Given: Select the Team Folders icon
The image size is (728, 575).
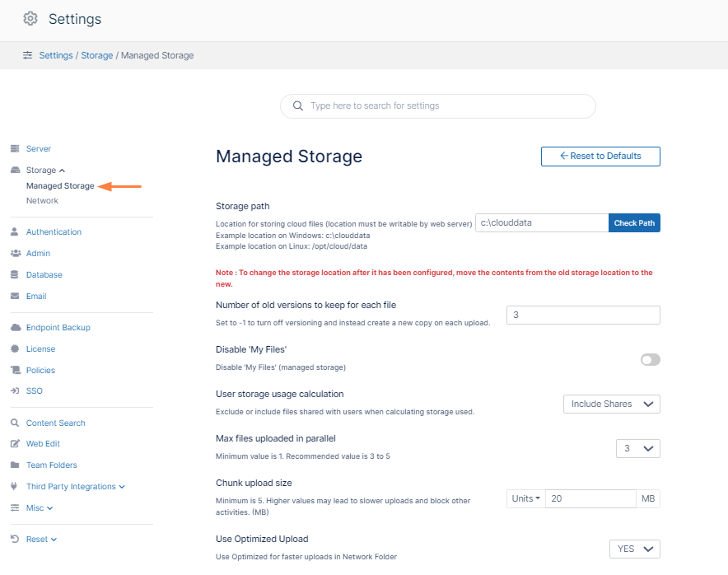Looking at the screenshot, I should tap(16, 465).
